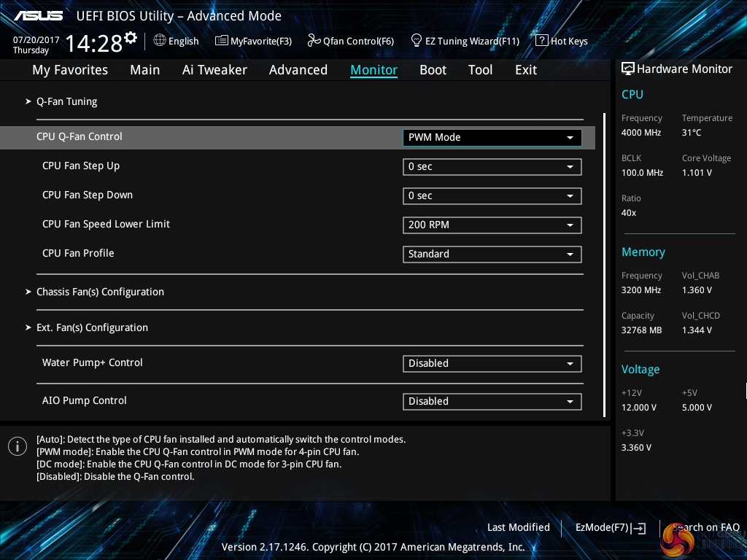The width and height of the screenshot is (747, 560).
Task: Expand Ext. Fan(s) Configuration
Action: pos(92,327)
